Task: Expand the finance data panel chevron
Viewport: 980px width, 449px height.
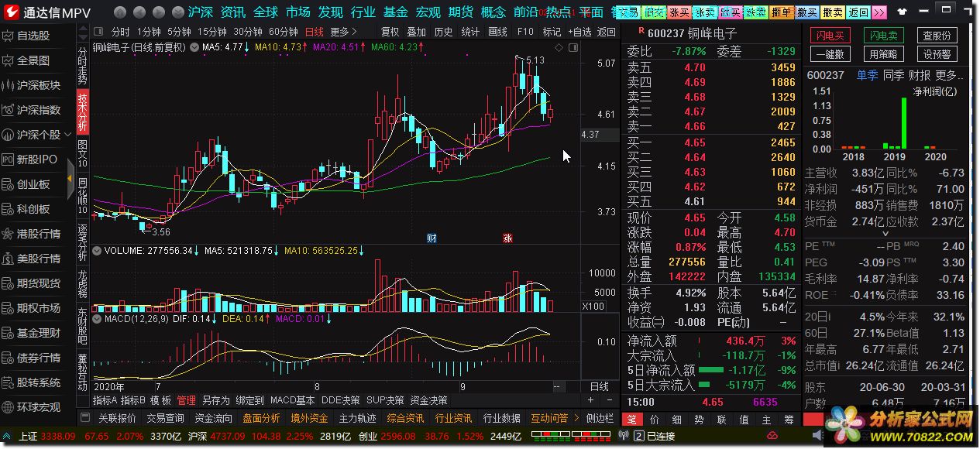Action: [x=886, y=233]
